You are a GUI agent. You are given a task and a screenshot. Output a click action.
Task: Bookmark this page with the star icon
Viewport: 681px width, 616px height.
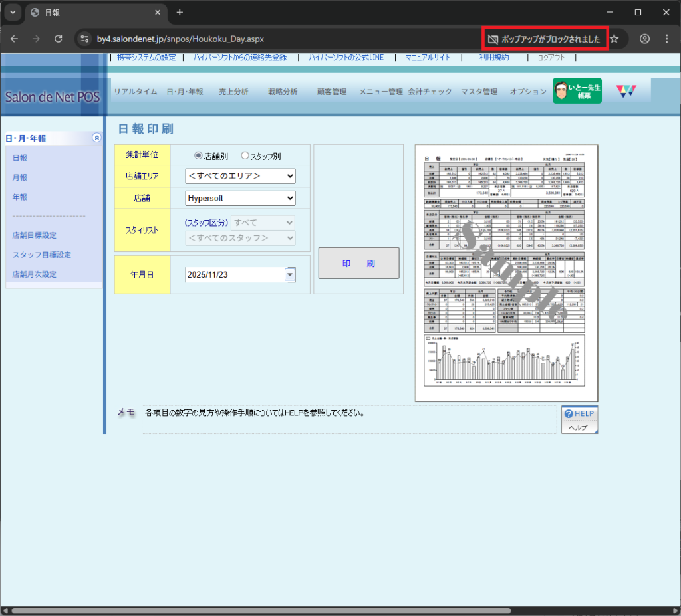(614, 39)
